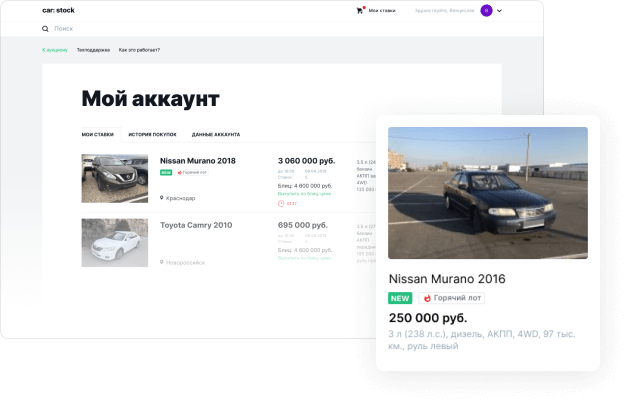Go to К аукциону navigation link
Screen dimensions: 632x407
pyautogui.click(x=55, y=49)
